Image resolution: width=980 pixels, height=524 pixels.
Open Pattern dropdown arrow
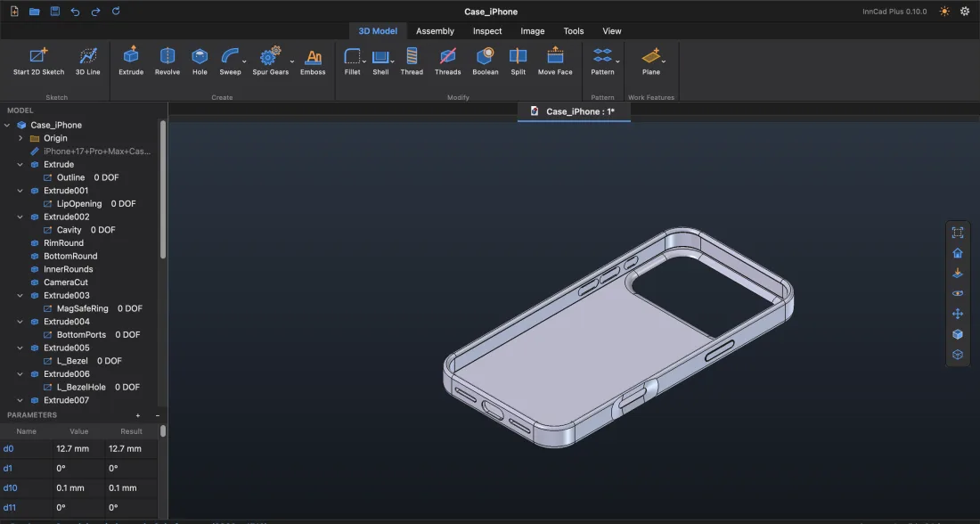(x=617, y=61)
